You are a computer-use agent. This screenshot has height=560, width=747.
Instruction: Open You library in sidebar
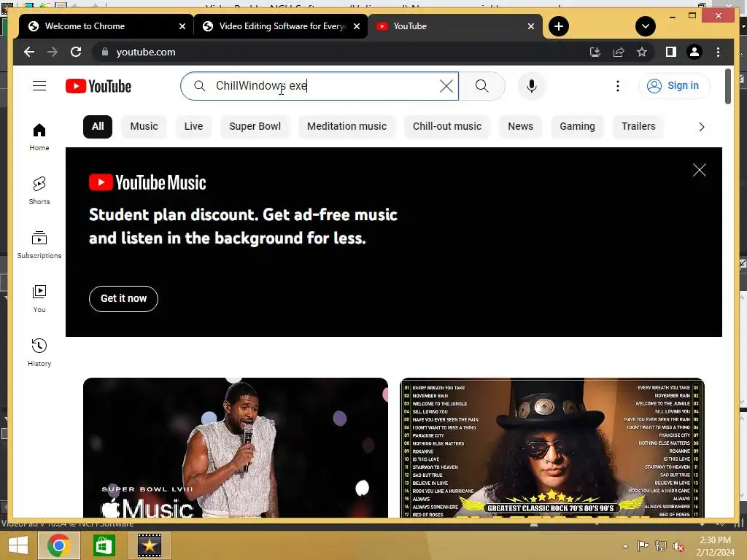click(x=39, y=298)
